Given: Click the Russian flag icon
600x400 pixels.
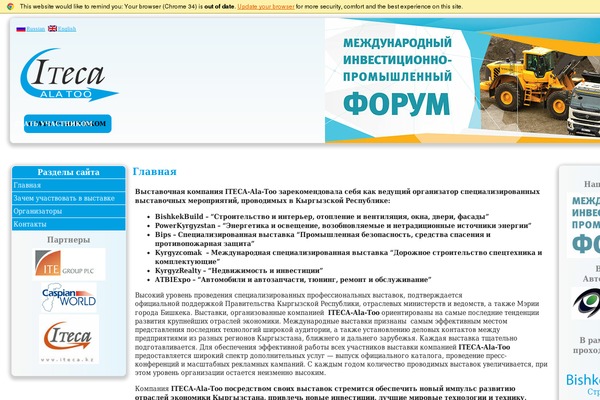Looking at the screenshot, I should tap(21, 29).
